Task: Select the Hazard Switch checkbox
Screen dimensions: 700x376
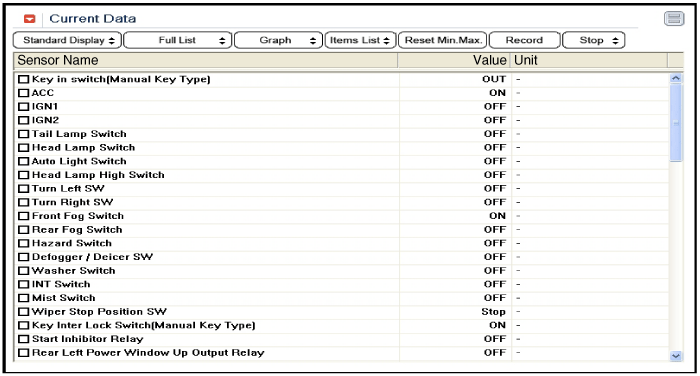Action: click(23, 243)
